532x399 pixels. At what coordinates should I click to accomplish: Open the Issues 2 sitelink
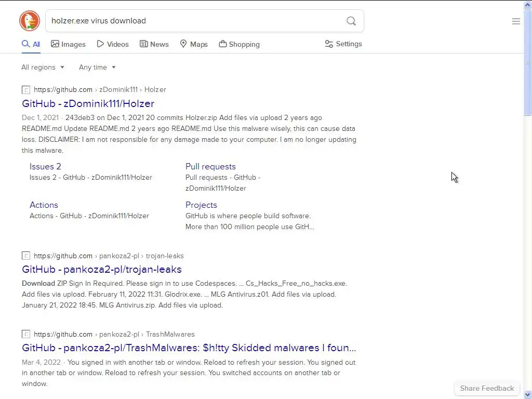point(45,167)
